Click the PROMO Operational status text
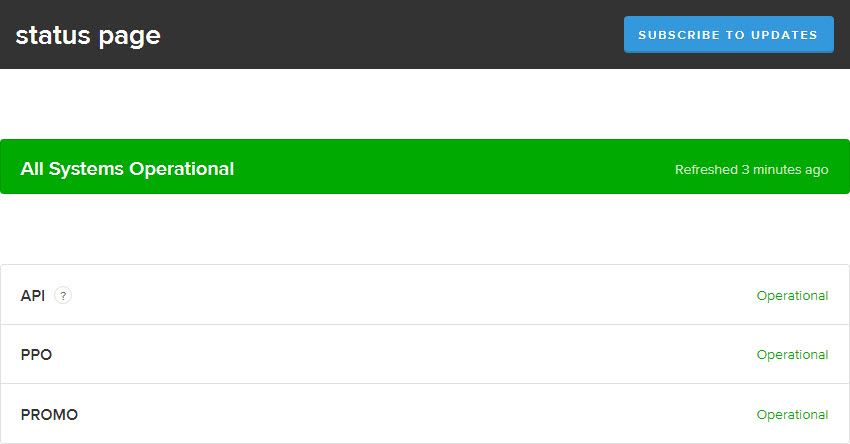Screen dimensions: 850x444 792,414
